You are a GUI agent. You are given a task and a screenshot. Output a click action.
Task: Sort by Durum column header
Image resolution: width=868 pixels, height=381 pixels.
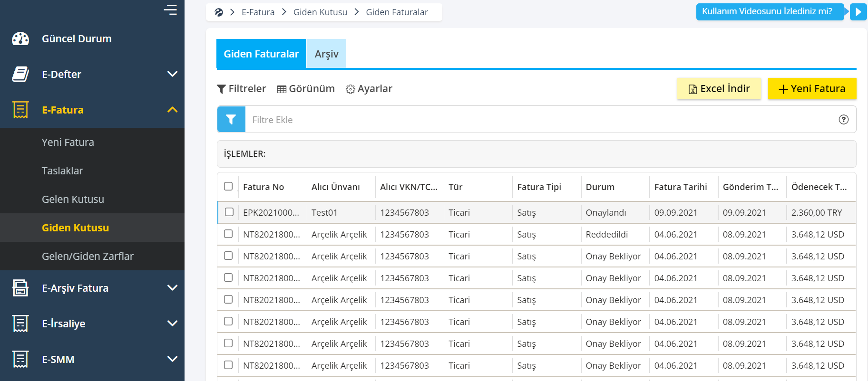click(600, 187)
